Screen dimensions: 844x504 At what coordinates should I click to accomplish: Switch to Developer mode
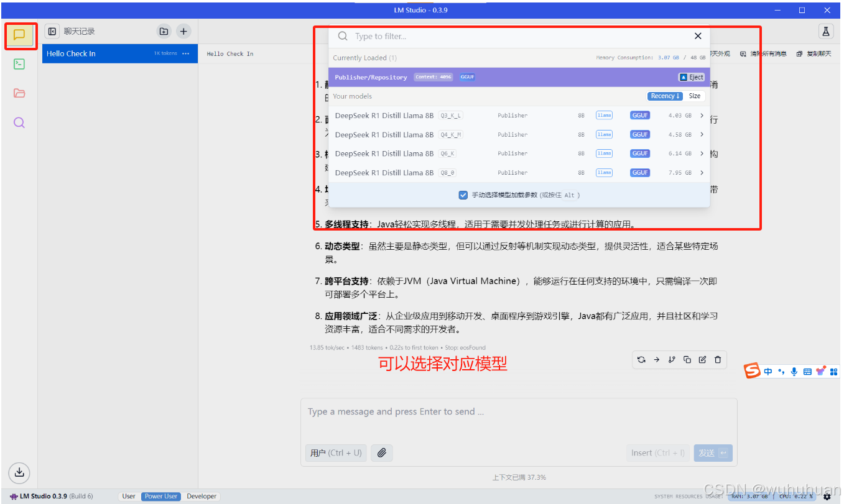pos(202,497)
